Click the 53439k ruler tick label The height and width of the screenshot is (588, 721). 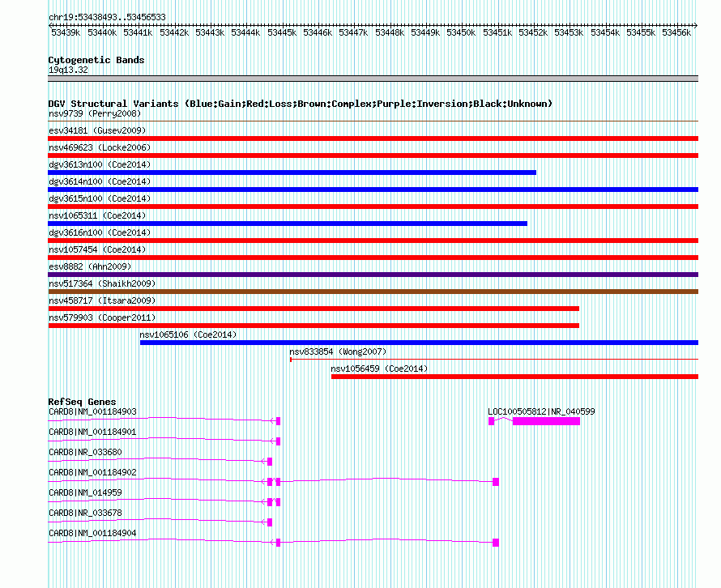point(66,32)
